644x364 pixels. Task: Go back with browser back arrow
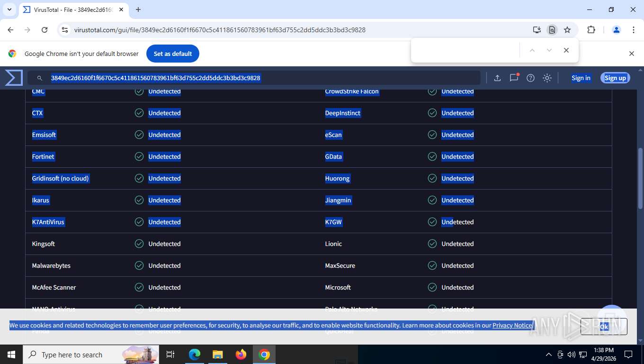point(10,30)
